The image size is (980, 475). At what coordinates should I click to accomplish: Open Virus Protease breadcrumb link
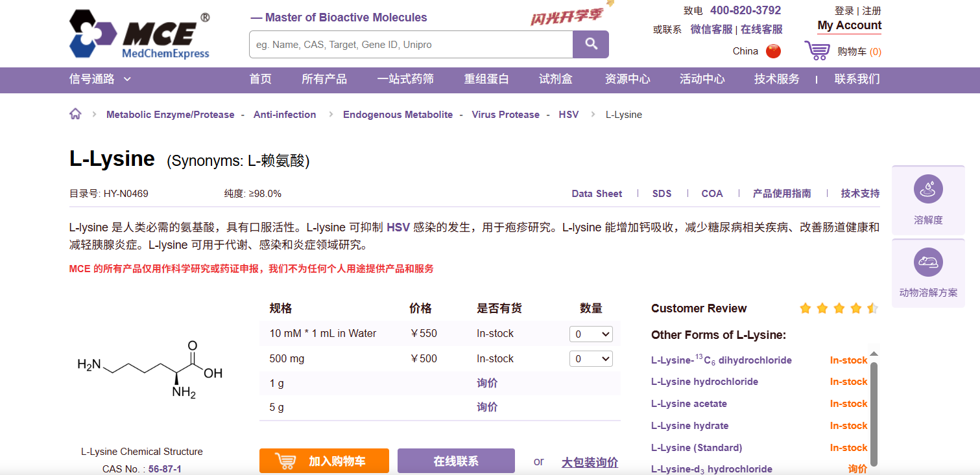[505, 115]
